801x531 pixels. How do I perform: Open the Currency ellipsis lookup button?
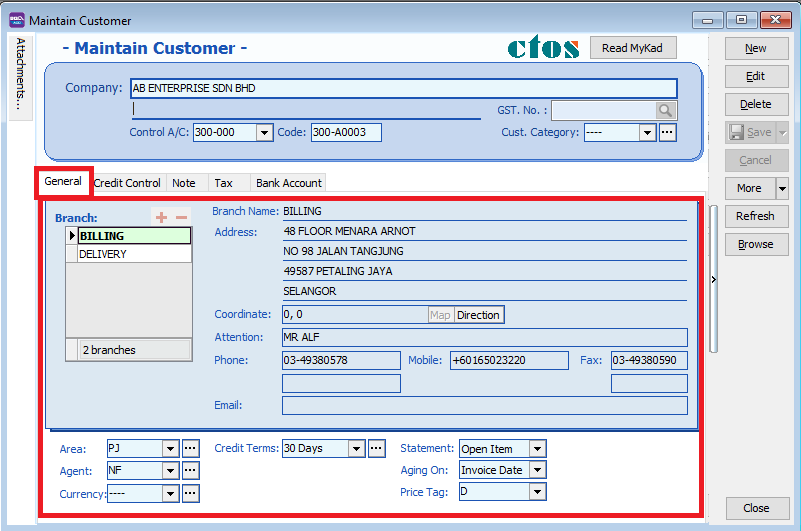coord(190,493)
